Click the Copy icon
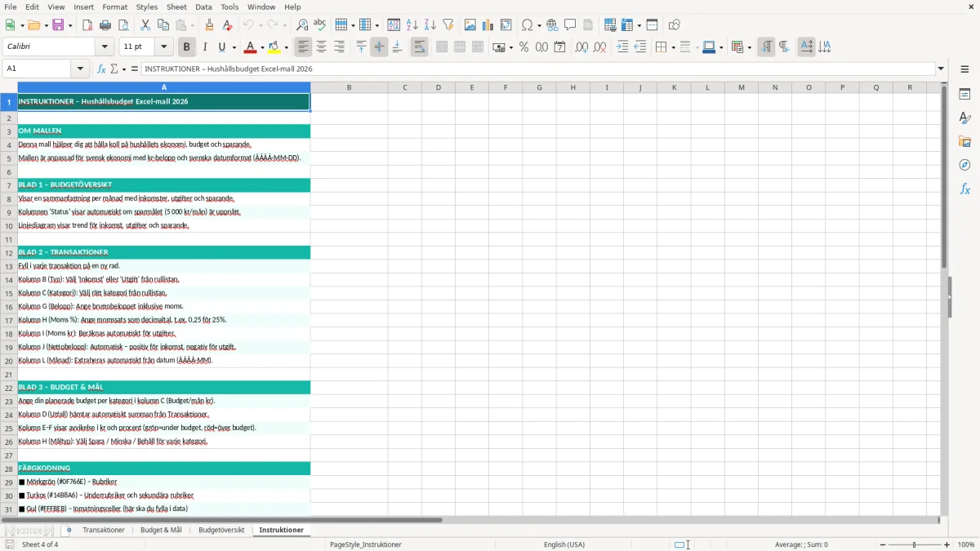The height and width of the screenshot is (551, 980). 163,25
